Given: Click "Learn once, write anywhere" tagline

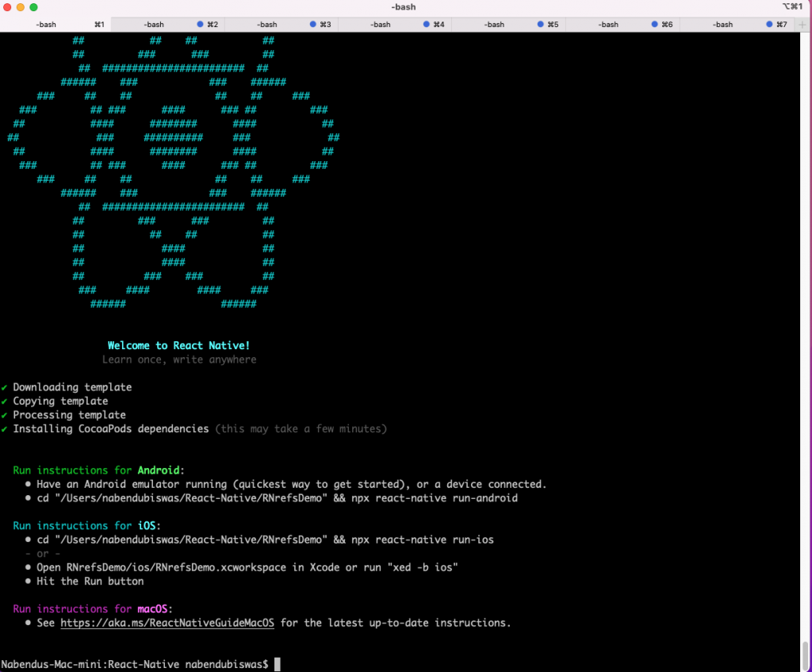Looking at the screenshot, I should coord(179,359).
